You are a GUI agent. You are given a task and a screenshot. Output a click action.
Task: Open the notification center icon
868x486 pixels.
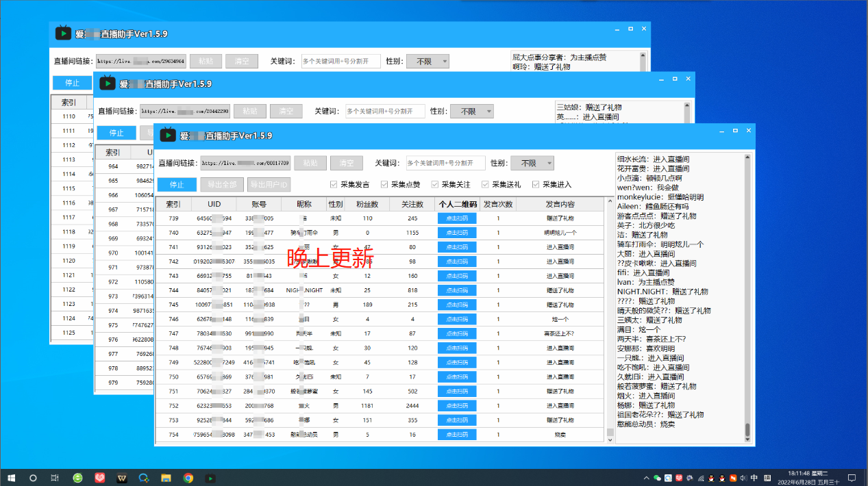pyautogui.click(x=852, y=477)
